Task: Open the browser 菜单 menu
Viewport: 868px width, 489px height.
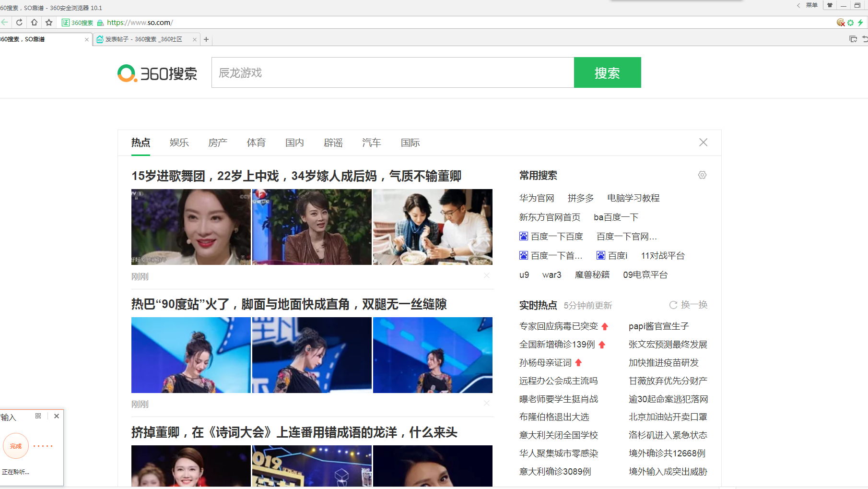Action: tap(811, 5)
